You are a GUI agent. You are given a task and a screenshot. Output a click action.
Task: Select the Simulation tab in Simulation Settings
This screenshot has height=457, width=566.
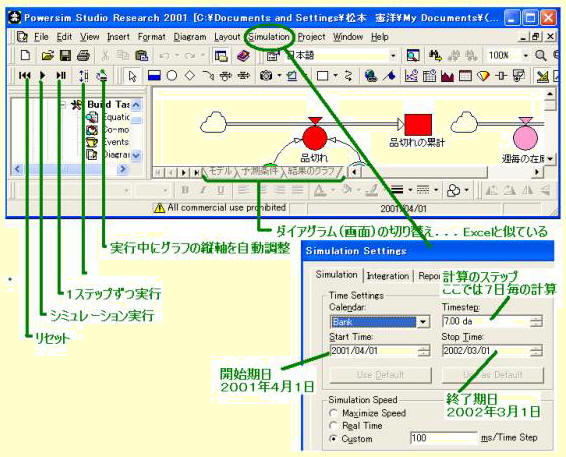[336, 275]
